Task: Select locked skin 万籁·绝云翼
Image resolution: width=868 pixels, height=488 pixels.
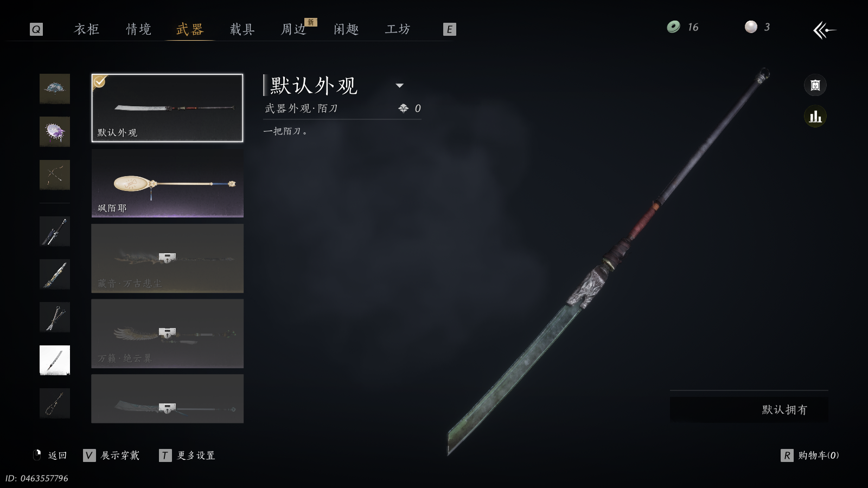Action: [168, 333]
